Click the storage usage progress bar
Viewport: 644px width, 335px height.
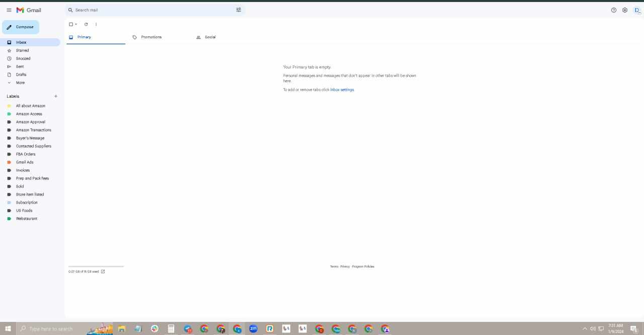(x=96, y=266)
